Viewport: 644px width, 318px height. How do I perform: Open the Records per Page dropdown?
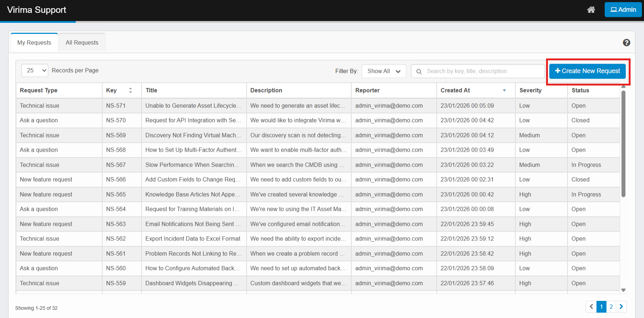(x=35, y=71)
